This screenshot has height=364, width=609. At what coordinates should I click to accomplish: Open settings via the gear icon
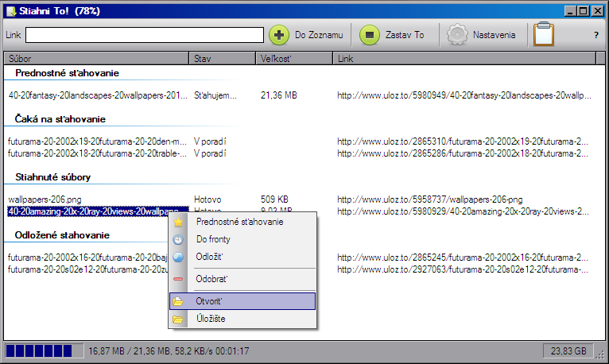457,35
